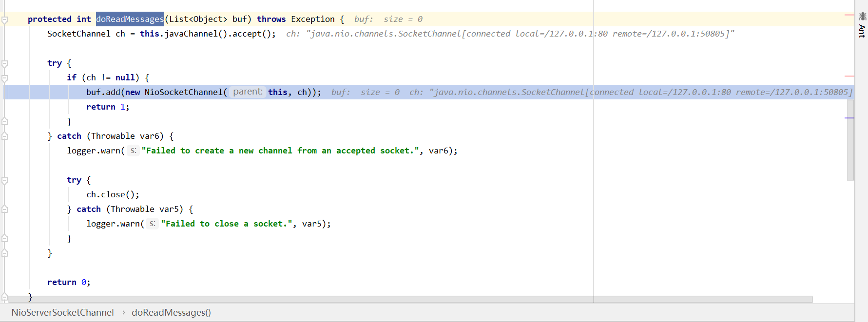
Task: Collapse the inner try block fold marker
Action: click(x=4, y=181)
